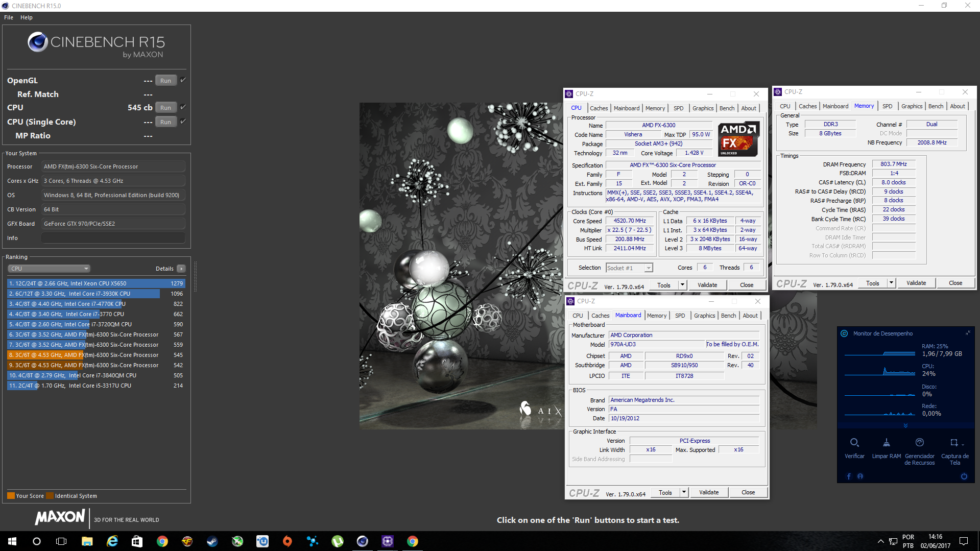Click the Captura de Tela selection icon
The width and height of the screenshot is (980, 551).
coord(953,442)
